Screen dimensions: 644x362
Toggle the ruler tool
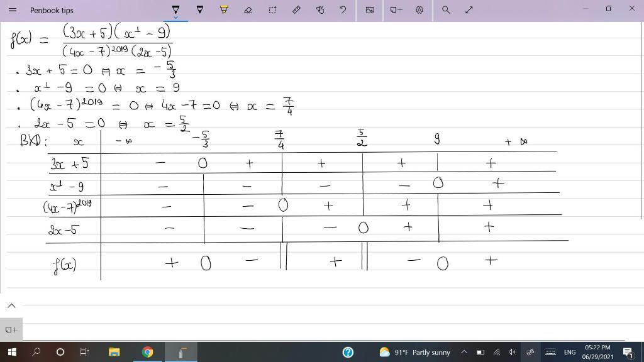(296, 10)
